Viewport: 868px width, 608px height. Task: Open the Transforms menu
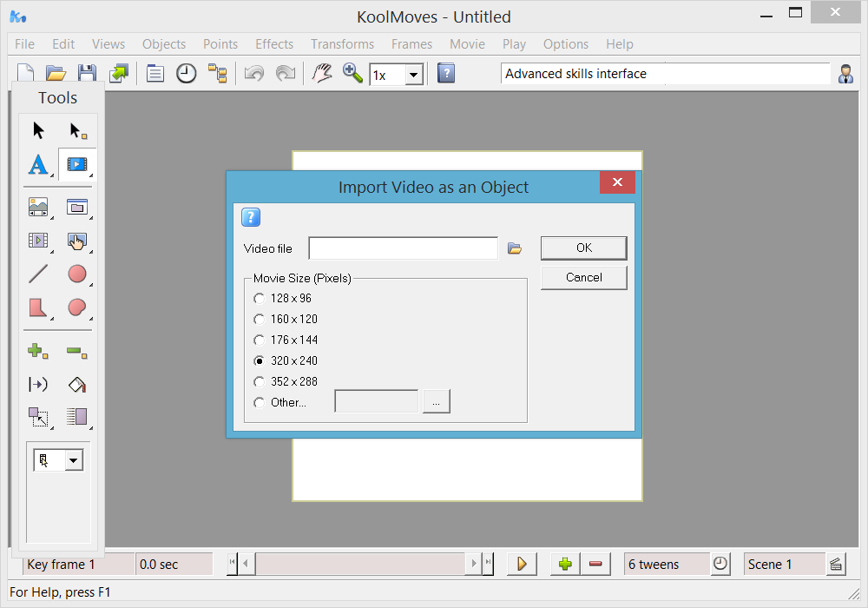342,44
